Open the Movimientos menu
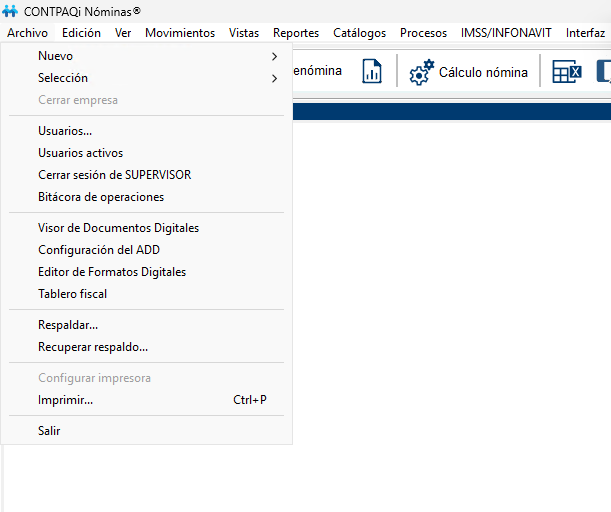The width and height of the screenshot is (611, 512). 180,33
